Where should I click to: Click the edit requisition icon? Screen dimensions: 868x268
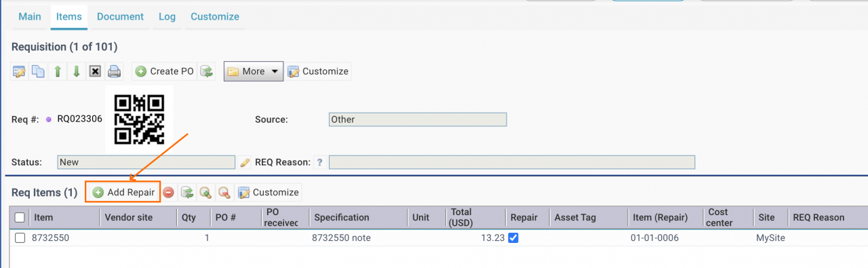click(x=20, y=71)
